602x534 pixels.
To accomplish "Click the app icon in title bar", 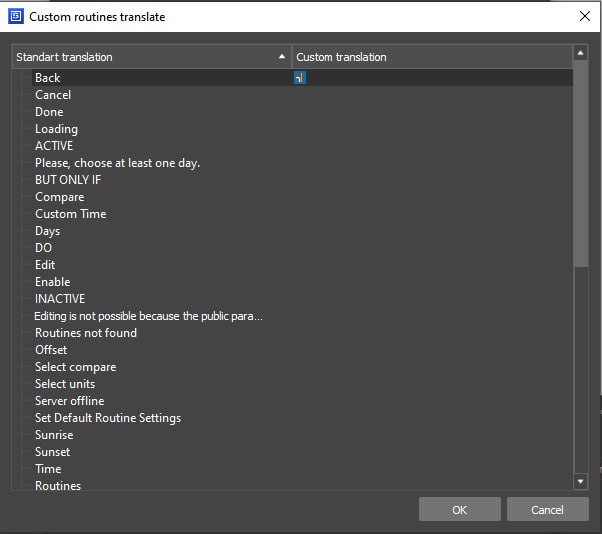I will [16, 16].
